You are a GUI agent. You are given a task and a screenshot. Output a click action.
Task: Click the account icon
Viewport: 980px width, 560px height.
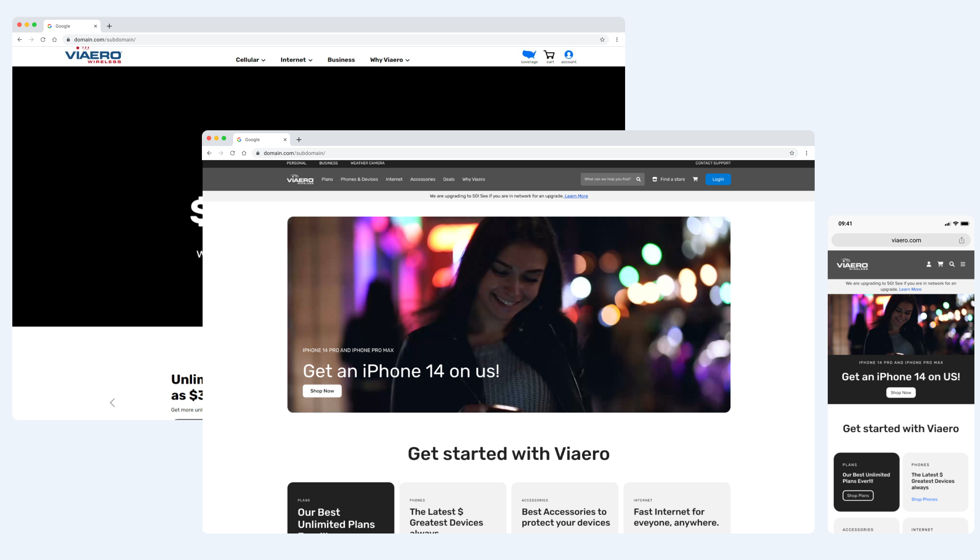pos(569,55)
